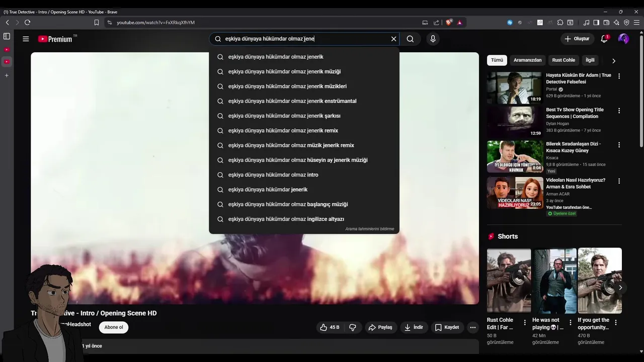Select suggestion ending in 'jenerik müziği'

tap(304, 71)
